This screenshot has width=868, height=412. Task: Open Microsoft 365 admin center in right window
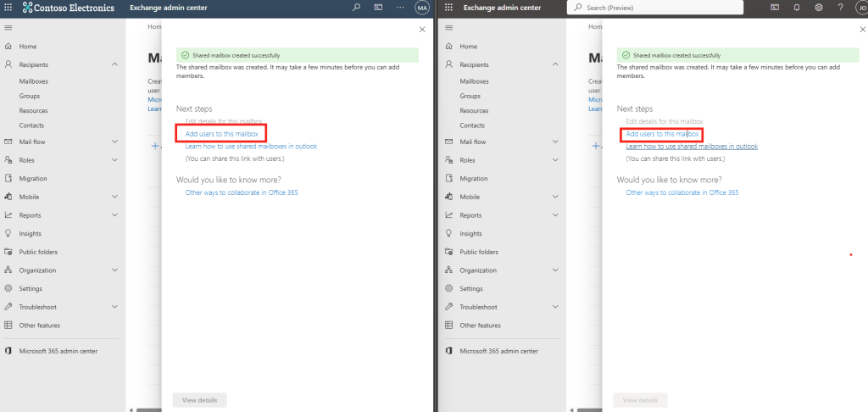(498, 350)
